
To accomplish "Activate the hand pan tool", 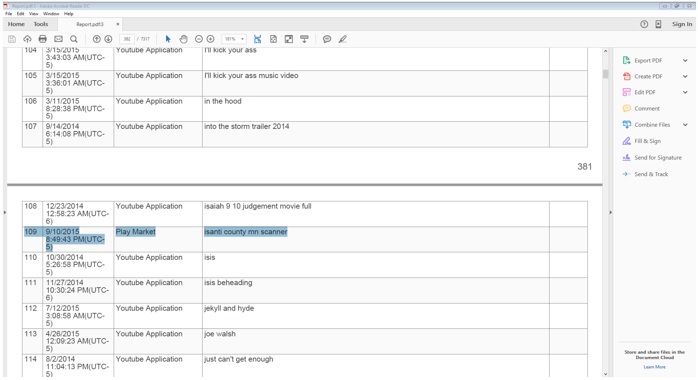I will [183, 39].
